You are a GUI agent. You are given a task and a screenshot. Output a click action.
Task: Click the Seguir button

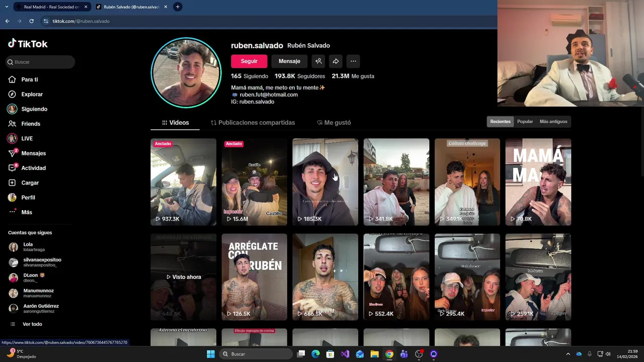tap(249, 61)
